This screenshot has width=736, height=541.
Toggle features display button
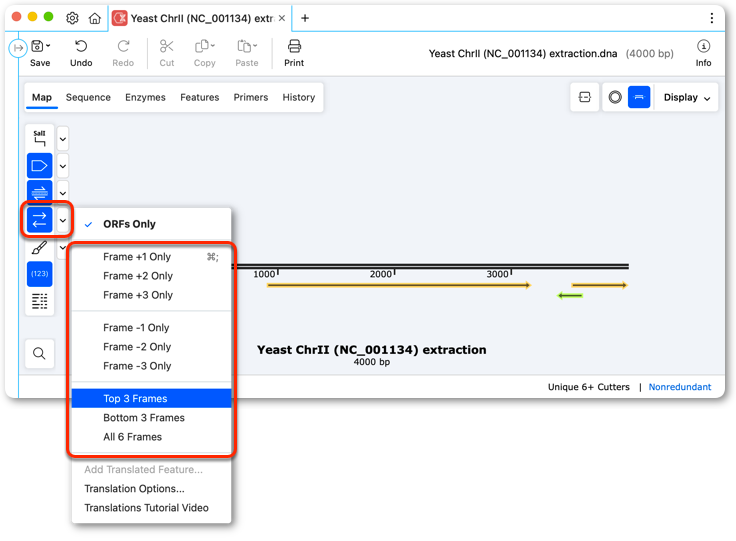pyautogui.click(x=39, y=166)
